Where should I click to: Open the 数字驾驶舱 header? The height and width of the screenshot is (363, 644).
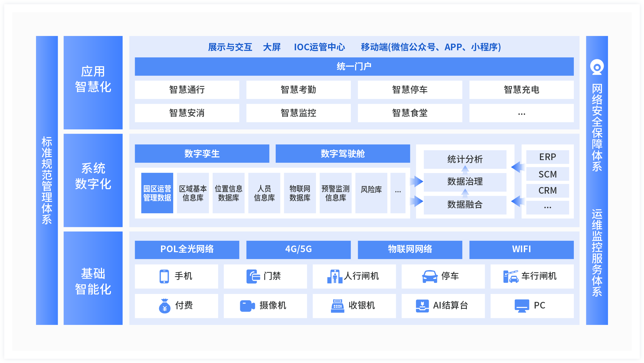pos(343,153)
